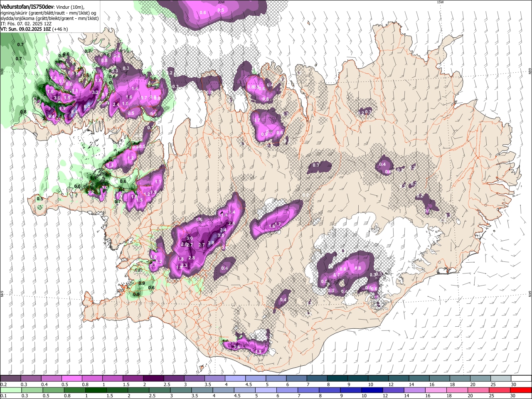Click the 'VT: Sun. 09.02.2025 10Z (+46 h)' line
Viewport: 532px width, 399px height.
(34, 29)
